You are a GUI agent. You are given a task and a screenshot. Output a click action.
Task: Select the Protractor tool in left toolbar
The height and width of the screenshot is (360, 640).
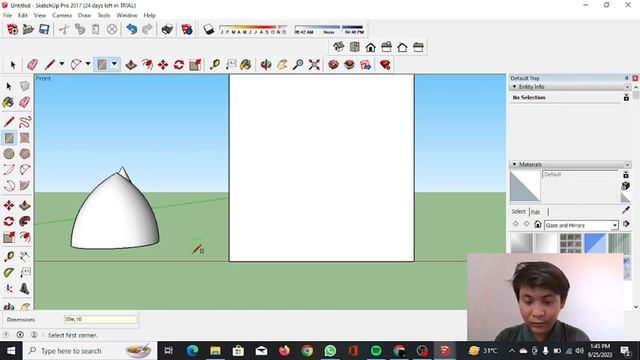click(x=9, y=272)
